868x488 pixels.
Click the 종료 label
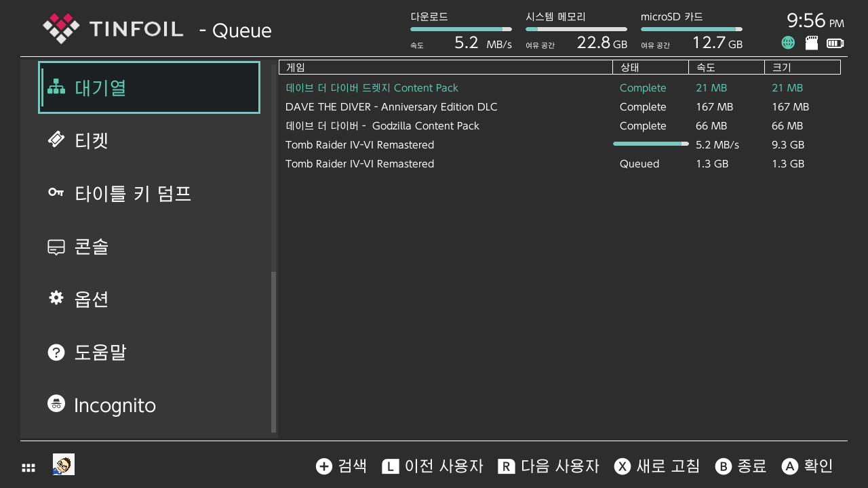(x=752, y=466)
